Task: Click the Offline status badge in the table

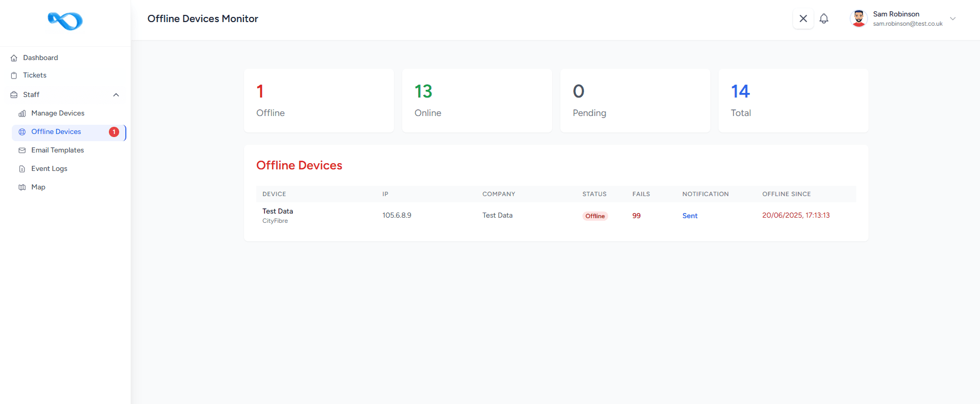Action: coord(595,216)
